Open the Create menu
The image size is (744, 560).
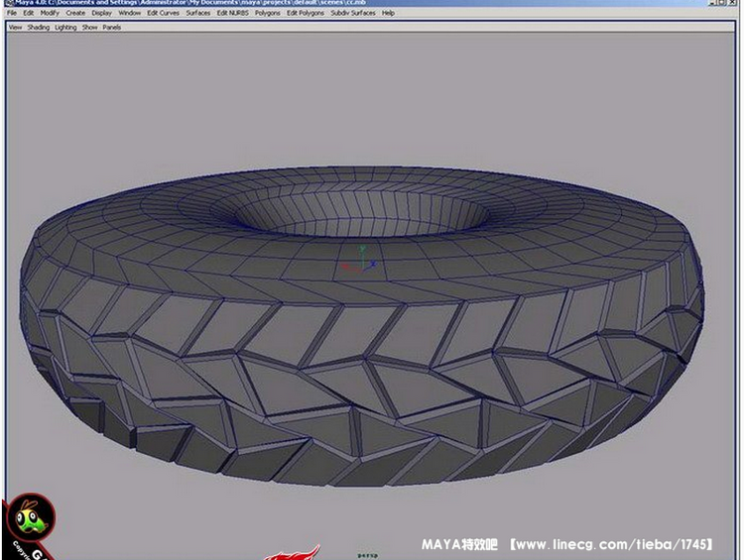(75, 13)
